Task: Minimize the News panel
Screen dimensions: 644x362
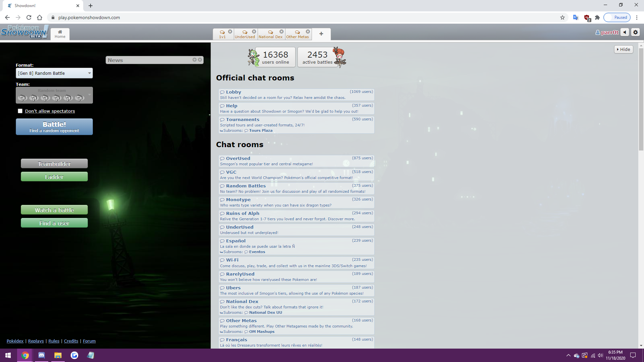Action: (x=195, y=60)
